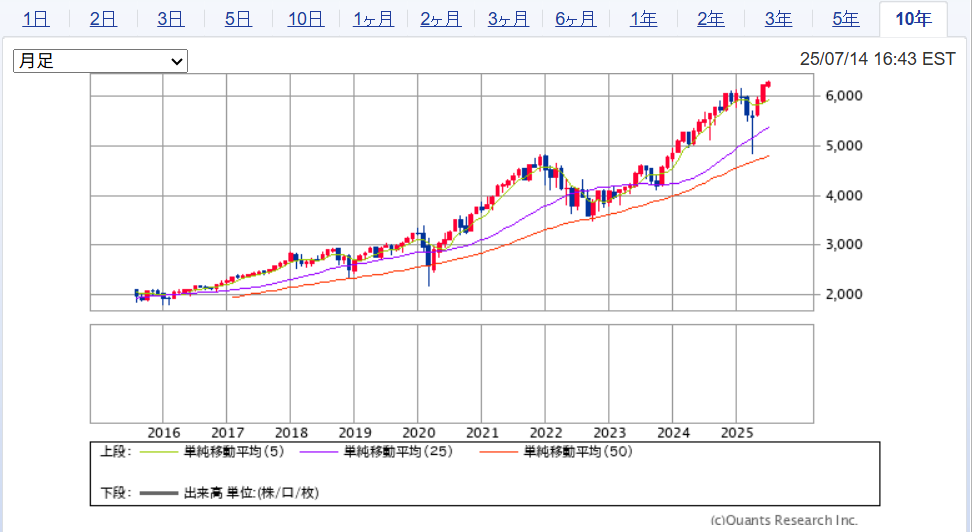The height and width of the screenshot is (532, 972).
Task: Open the 3日 chart period tab
Action: tap(170, 18)
